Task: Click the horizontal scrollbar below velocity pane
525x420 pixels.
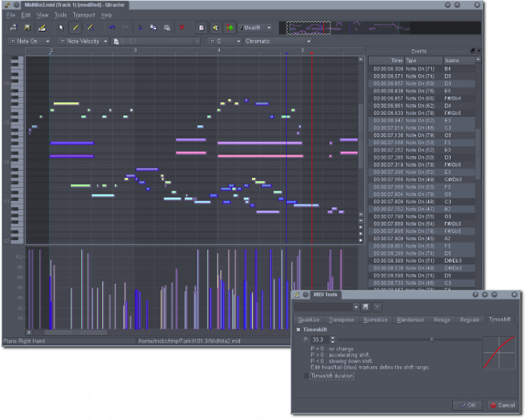Action: click(x=76, y=332)
